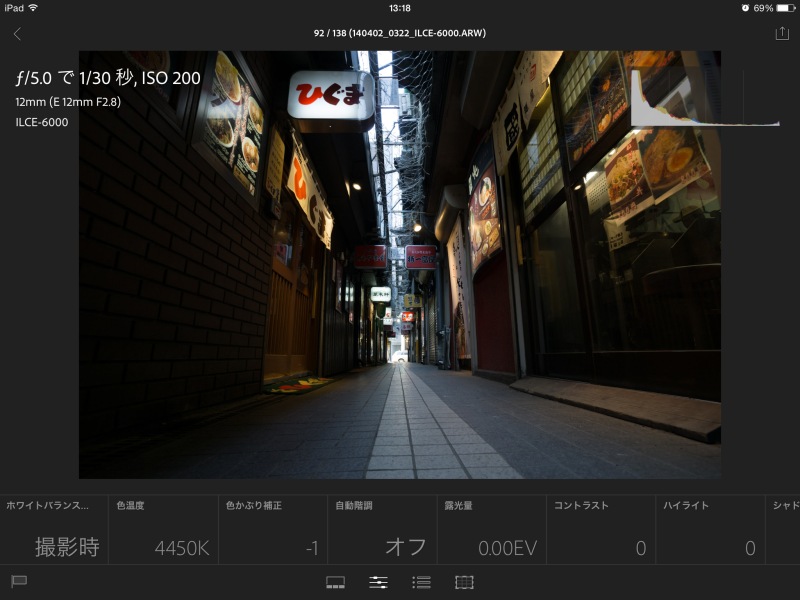Show the filmstrip view icon
The width and height of the screenshot is (800, 600).
coord(335,582)
